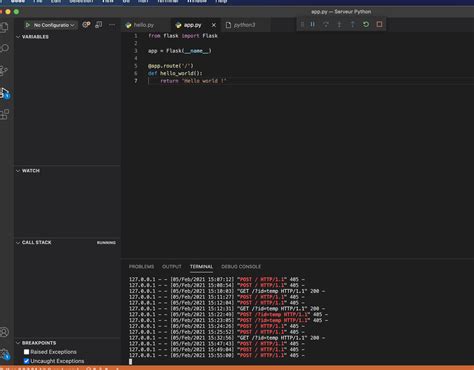Pause the running debug session

[313, 24]
